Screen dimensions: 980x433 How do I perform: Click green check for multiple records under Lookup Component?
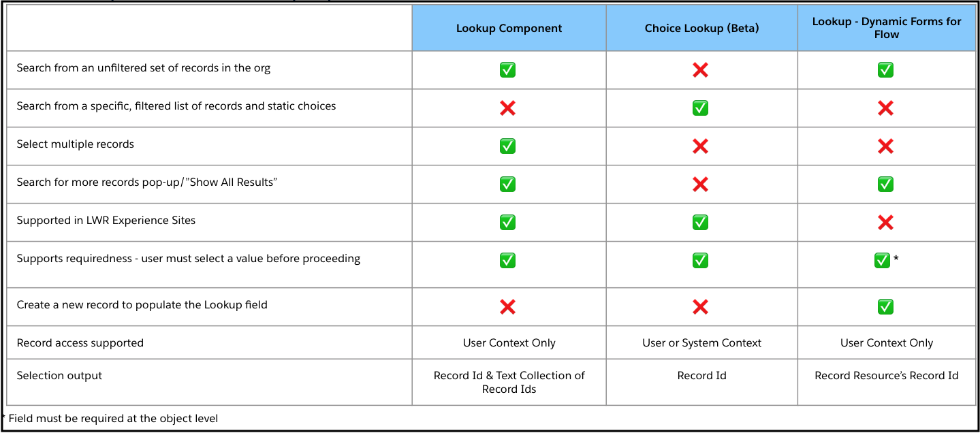pyautogui.click(x=507, y=146)
